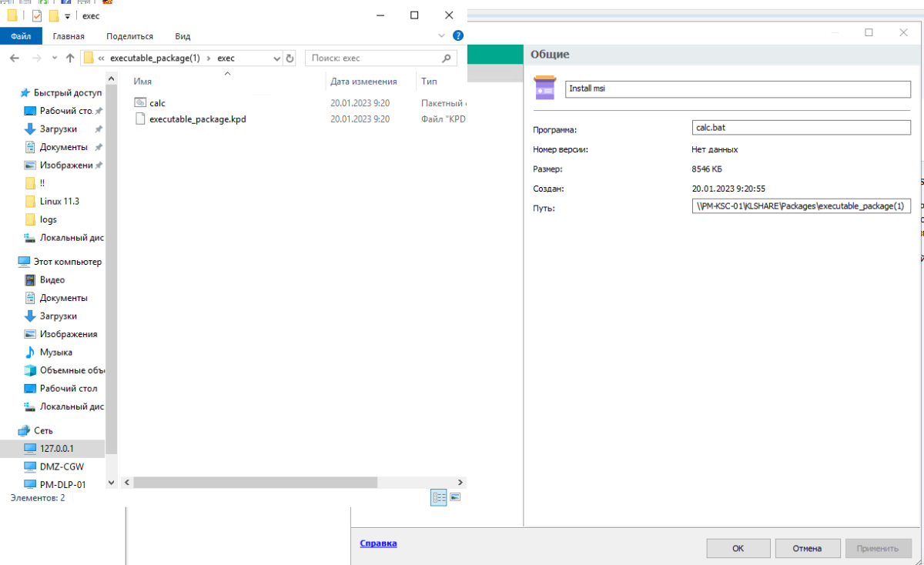Screen dimensions: 924x565
Task: Click the Путь field with KLSHARE path
Action: (x=802, y=206)
